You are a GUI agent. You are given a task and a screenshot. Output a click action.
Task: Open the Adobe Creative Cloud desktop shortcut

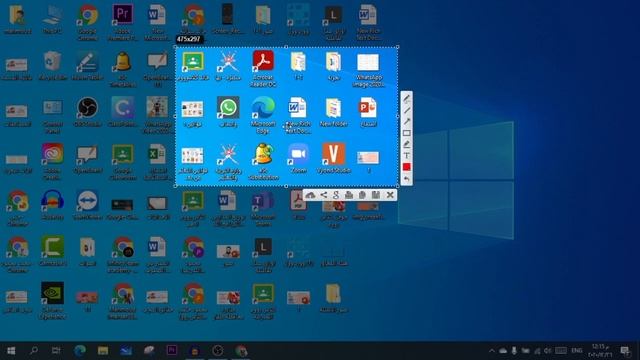(52, 161)
